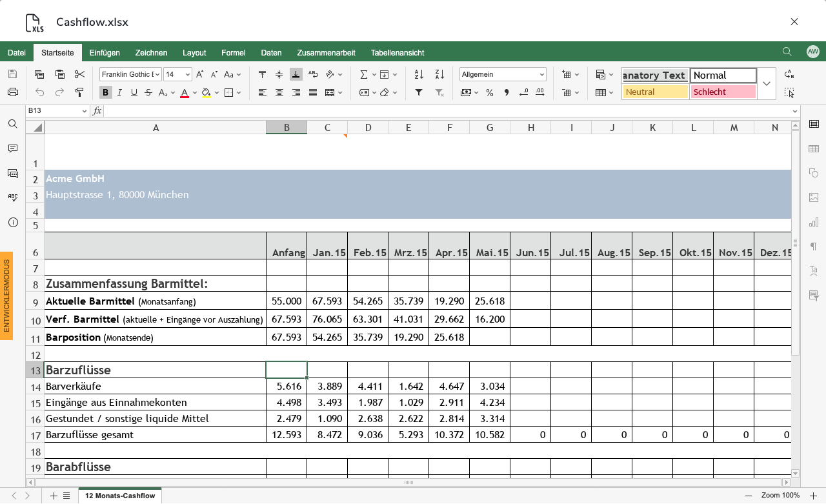Toggle bold formatting
This screenshot has height=504, width=826.
tap(106, 92)
